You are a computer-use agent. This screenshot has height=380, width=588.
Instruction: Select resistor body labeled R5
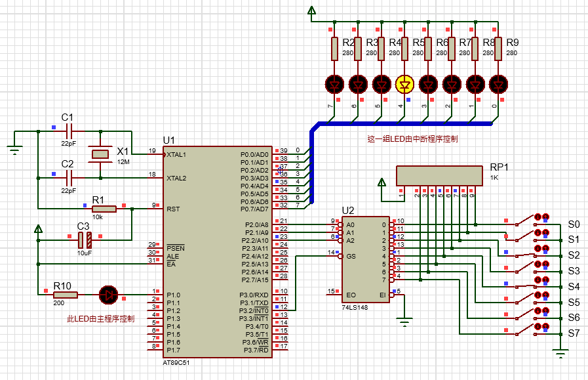pos(404,49)
